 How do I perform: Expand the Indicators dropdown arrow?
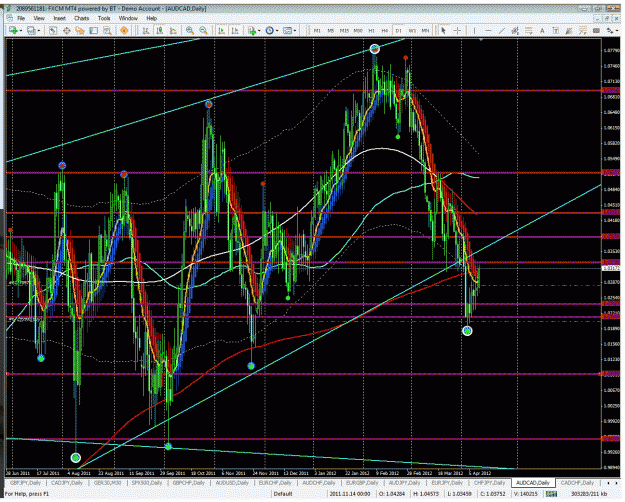pyautogui.click(x=259, y=31)
